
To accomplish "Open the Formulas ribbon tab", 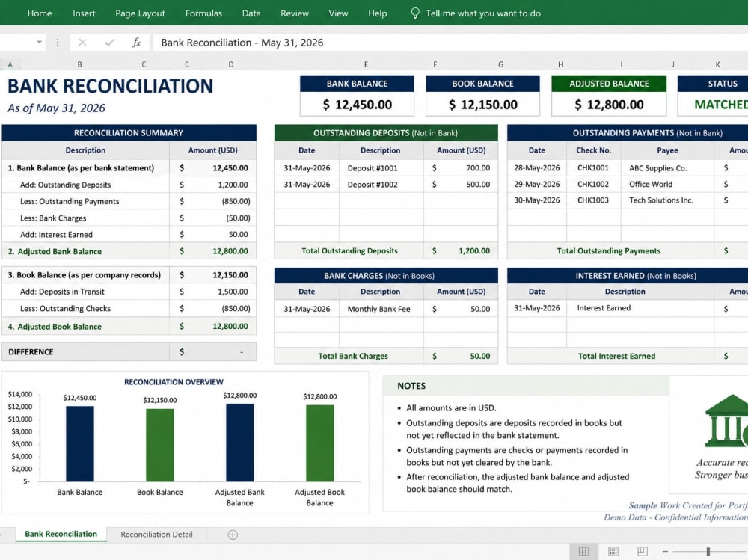I will (203, 13).
